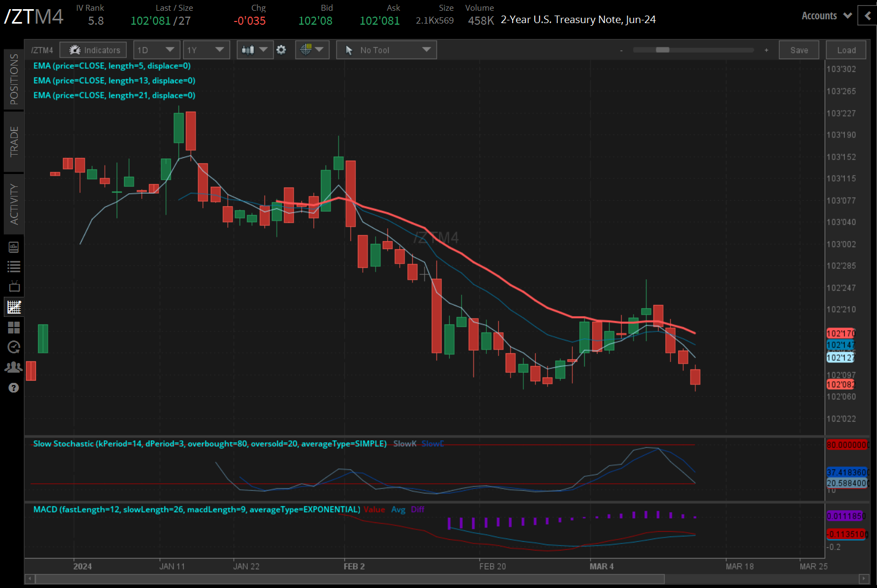Open the news book icon in sidebar

pos(14,247)
